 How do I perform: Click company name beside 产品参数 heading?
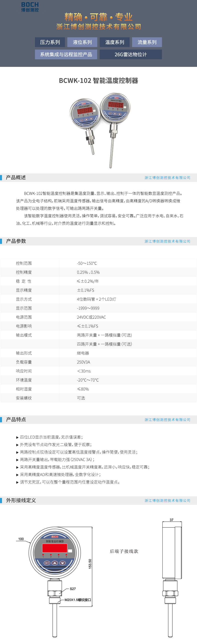coord(168,241)
